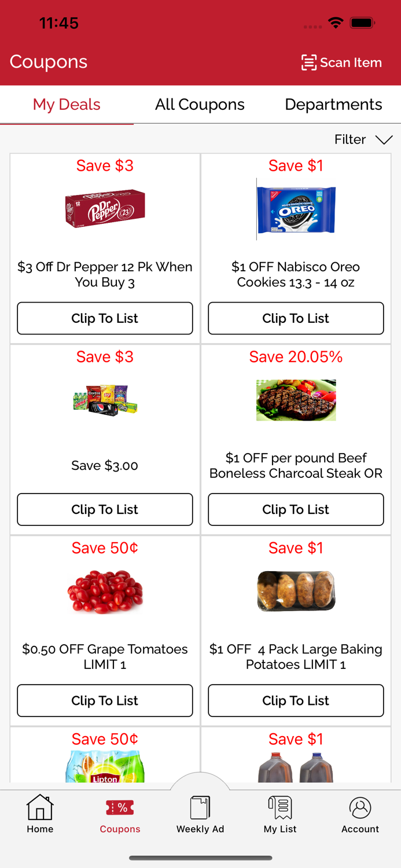
Task: Tap the grape tomatoes product photo
Action: 105,590
